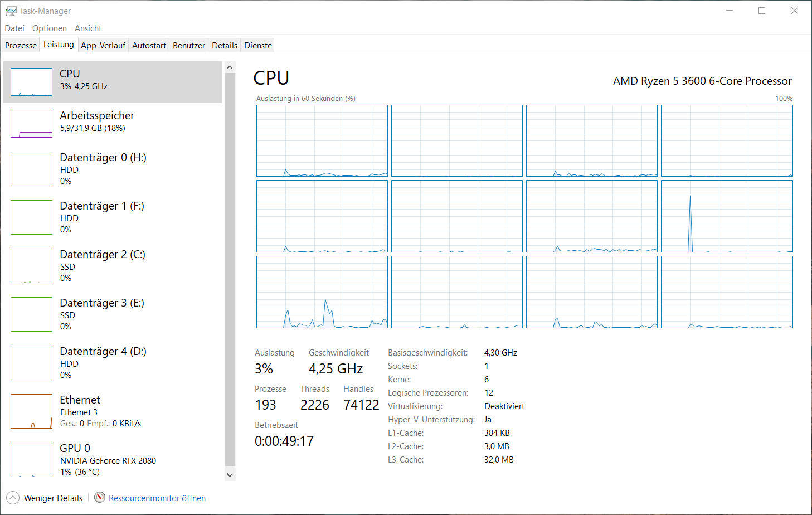Image resolution: width=812 pixels, height=515 pixels.
Task: Click the Prozesse count 193
Action: tap(265, 405)
